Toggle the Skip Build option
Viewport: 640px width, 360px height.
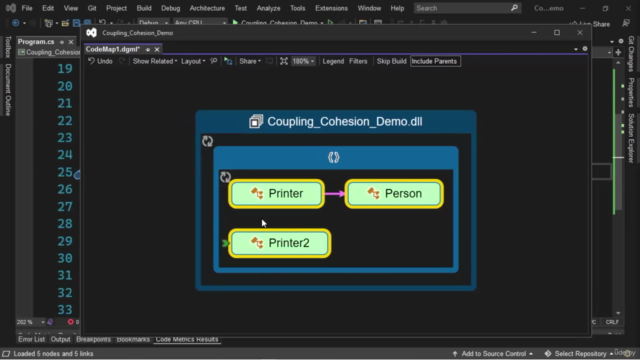(391, 61)
